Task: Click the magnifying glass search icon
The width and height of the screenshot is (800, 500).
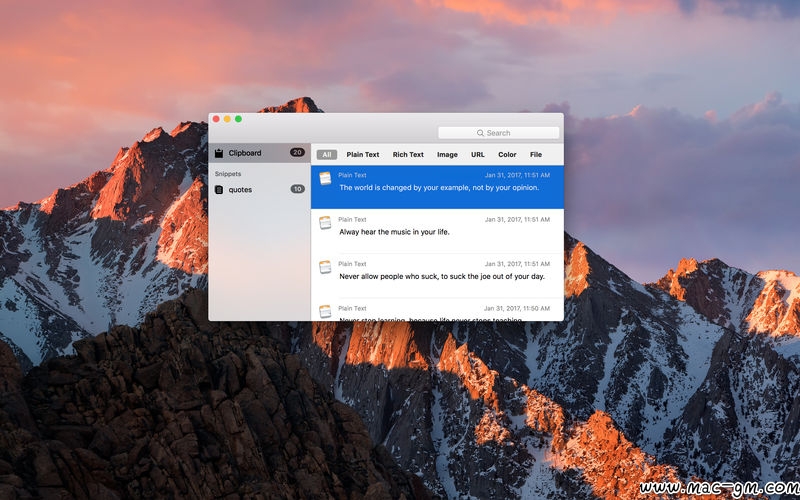Action: click(x=480, y=133)
